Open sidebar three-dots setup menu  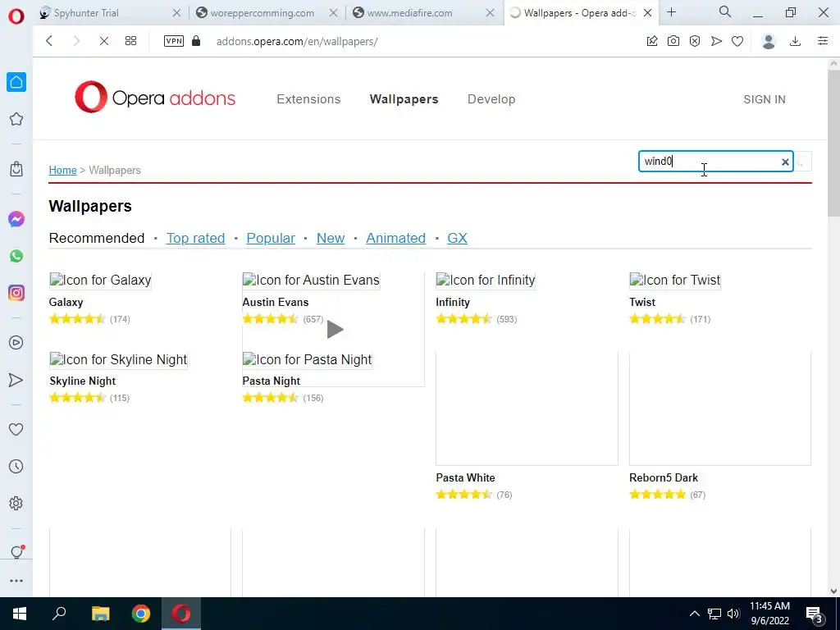(16, 581)
